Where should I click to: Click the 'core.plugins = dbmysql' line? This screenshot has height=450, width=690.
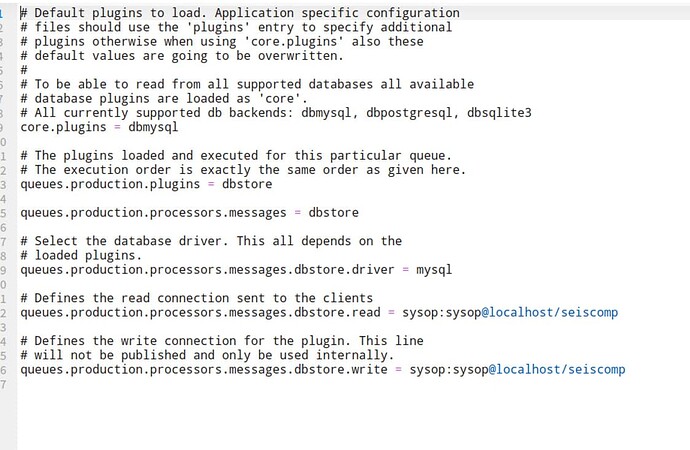[x=98, y=127]
